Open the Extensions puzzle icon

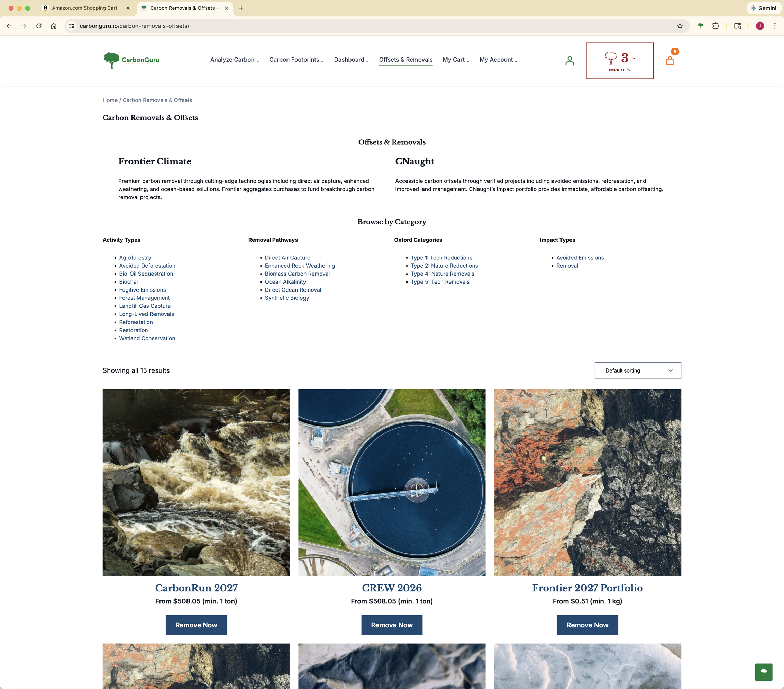[x=715, y=26]
